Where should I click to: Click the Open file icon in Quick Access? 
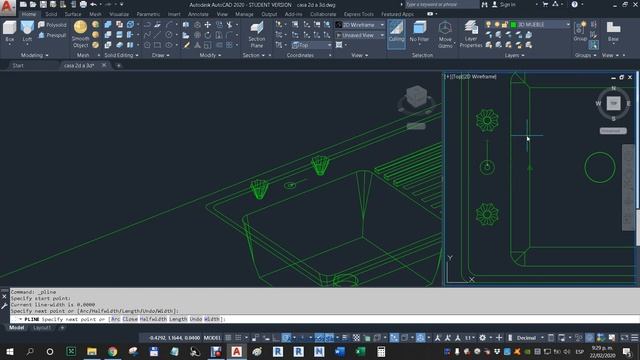click(33, 4)
